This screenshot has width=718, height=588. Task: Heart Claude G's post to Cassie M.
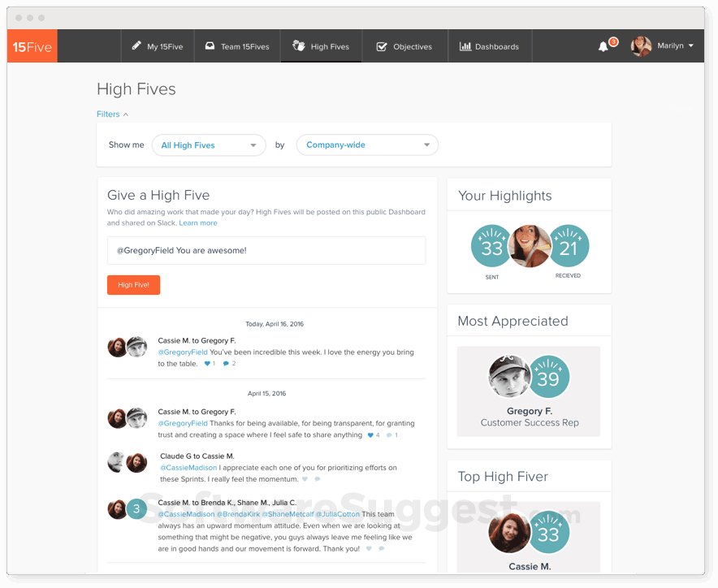tap(305, 478)
